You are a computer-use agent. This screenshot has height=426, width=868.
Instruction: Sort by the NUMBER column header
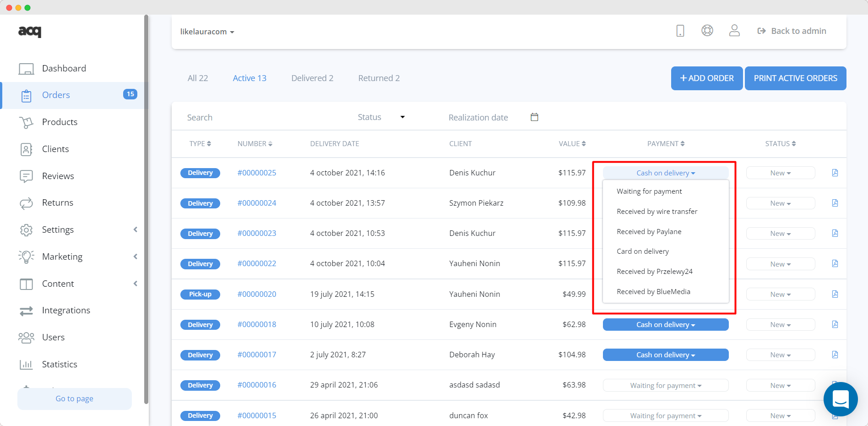pos(255,144)
